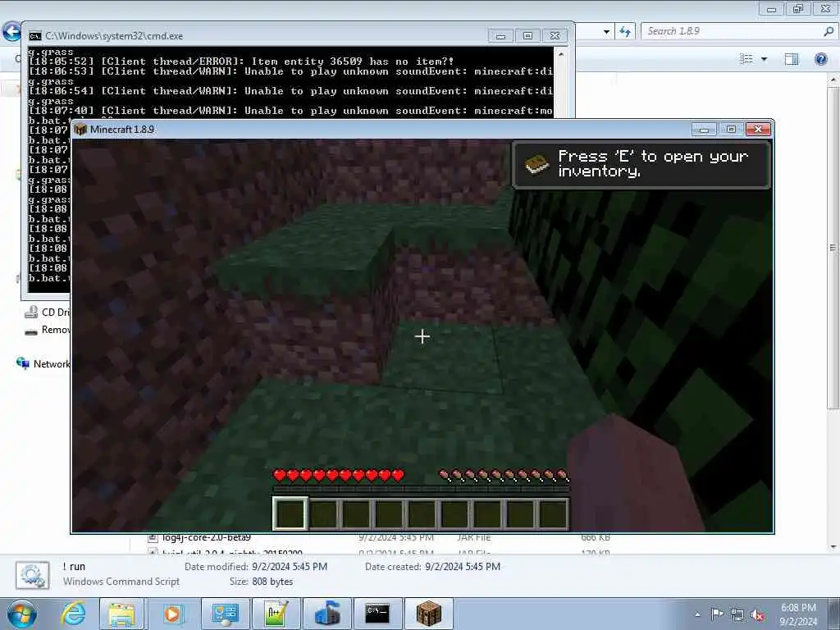840x630 pixels.
Task: Switch to the Minecraft crafting-table taskbar icon
Action: pos(429,614)
